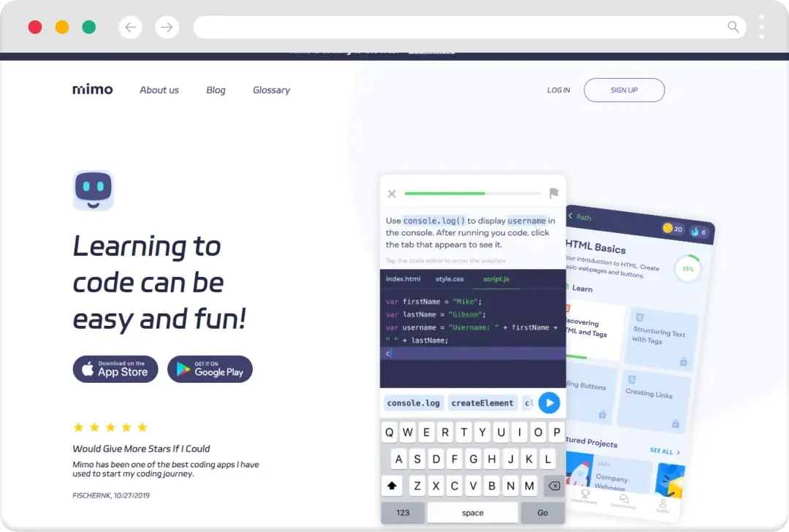Click the 15% progress ring
789x532 pixels.
click(x=687, y=269)
